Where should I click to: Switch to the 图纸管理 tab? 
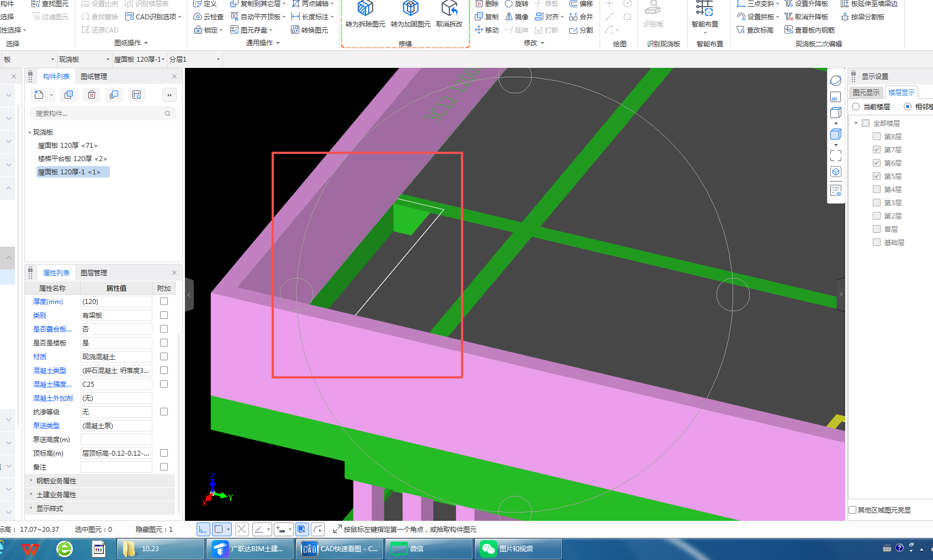tap(94, 77)
